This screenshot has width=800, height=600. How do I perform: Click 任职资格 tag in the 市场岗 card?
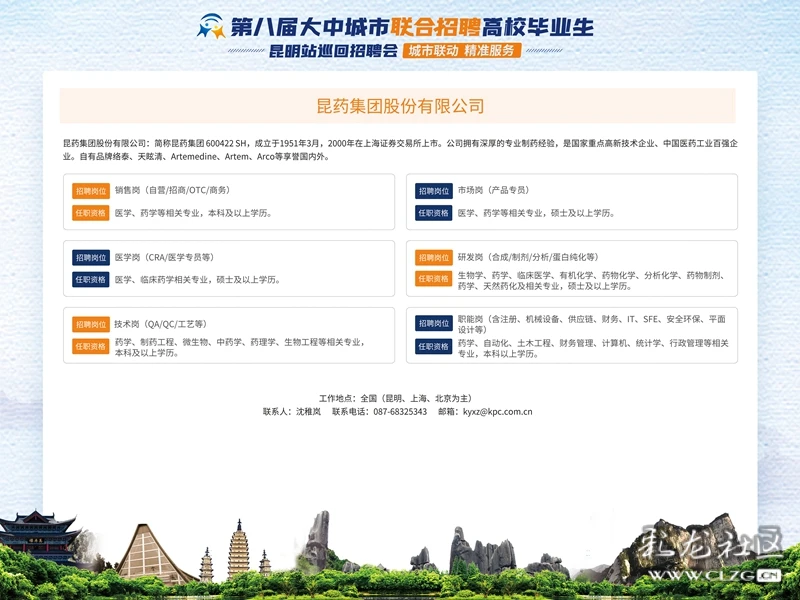coord(434,213)
